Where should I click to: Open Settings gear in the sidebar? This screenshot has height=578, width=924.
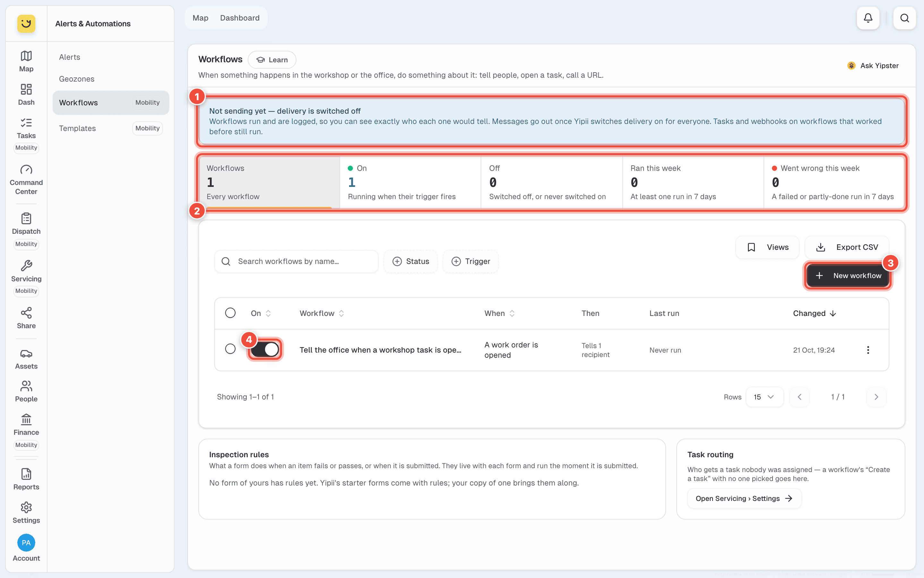pos(26,512)
